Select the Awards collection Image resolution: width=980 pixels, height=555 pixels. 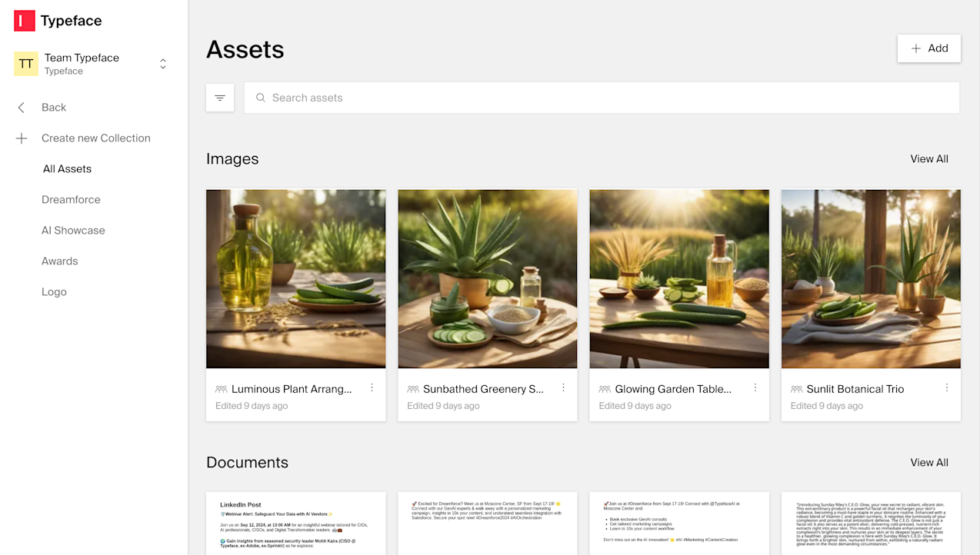tap(60, 261)
